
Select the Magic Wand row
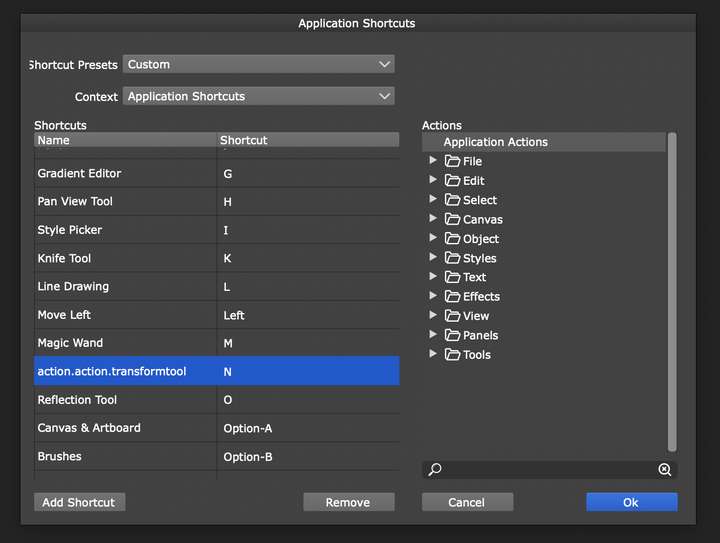(217, 343)
